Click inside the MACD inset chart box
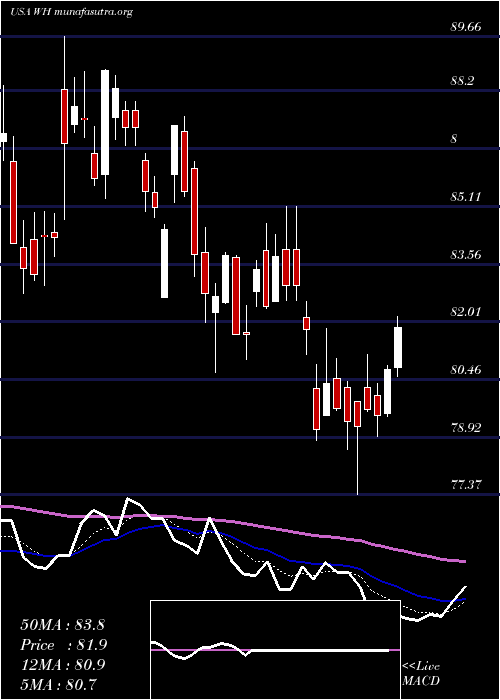500x700 pixels. point(275,650)
